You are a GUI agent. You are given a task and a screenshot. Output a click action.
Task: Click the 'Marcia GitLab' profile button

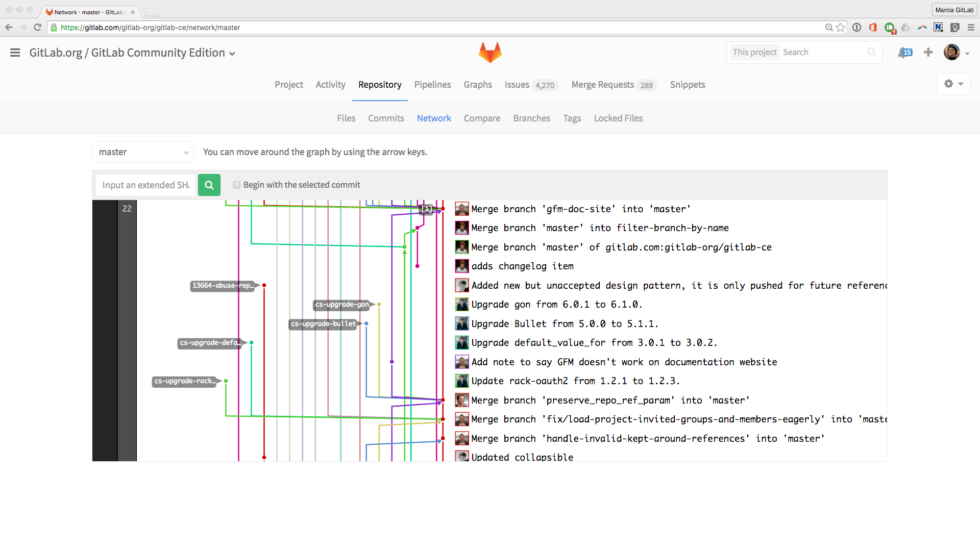point(953,10)
